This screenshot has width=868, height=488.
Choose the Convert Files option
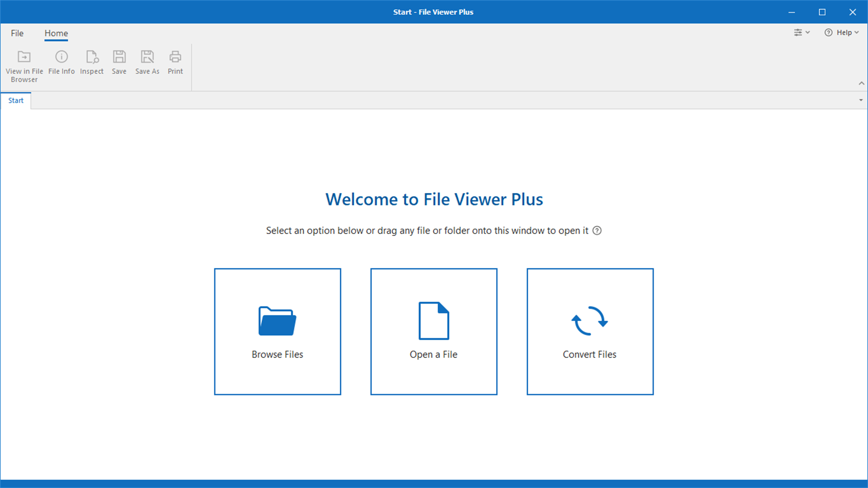pos(590,332)
